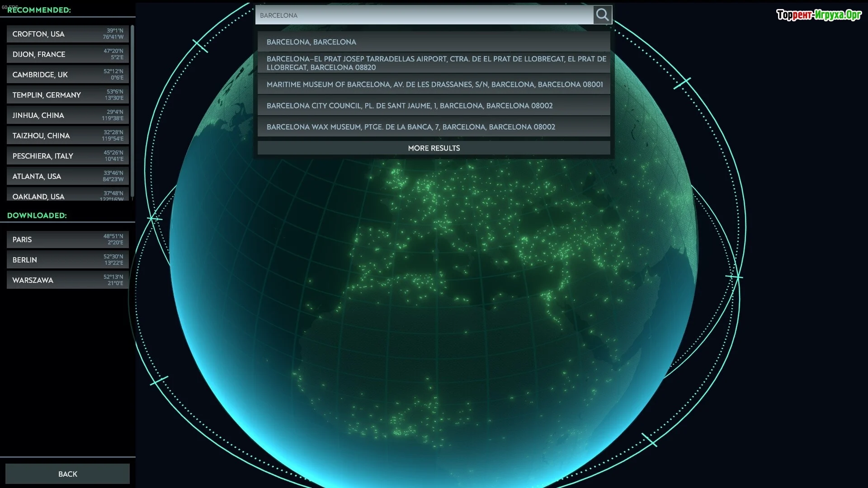The width and height of the screenshot is (868, 488).
Task: Select Crofton, USA recommended location
Action: coord(68,34)
